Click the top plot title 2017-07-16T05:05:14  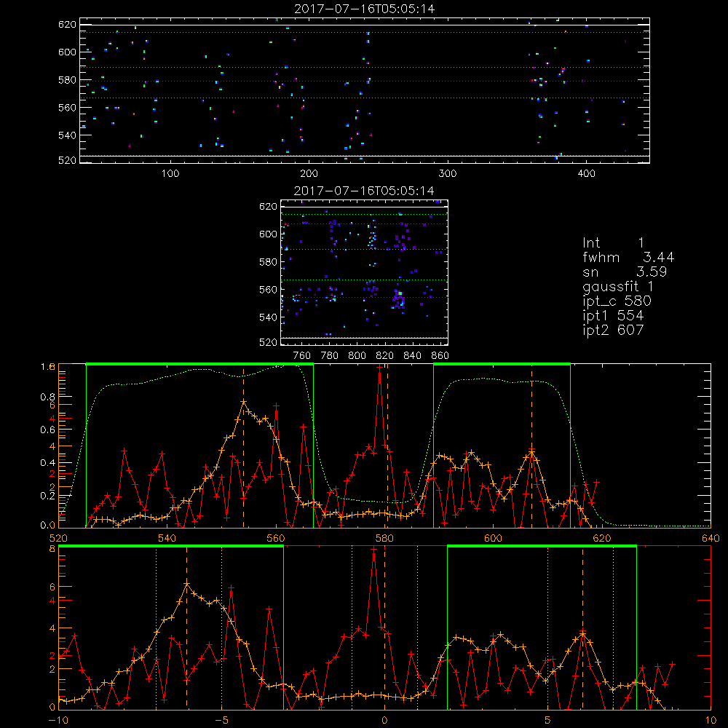[x=365, y=9]
